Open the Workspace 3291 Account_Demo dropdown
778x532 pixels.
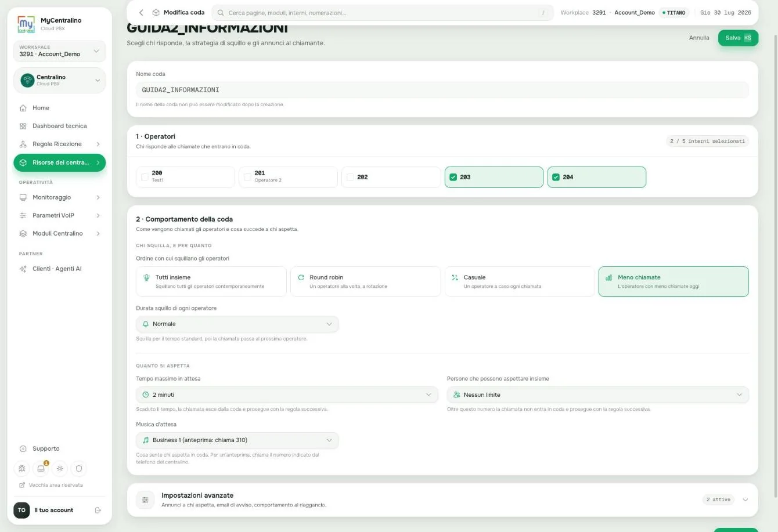coord(59,51)
